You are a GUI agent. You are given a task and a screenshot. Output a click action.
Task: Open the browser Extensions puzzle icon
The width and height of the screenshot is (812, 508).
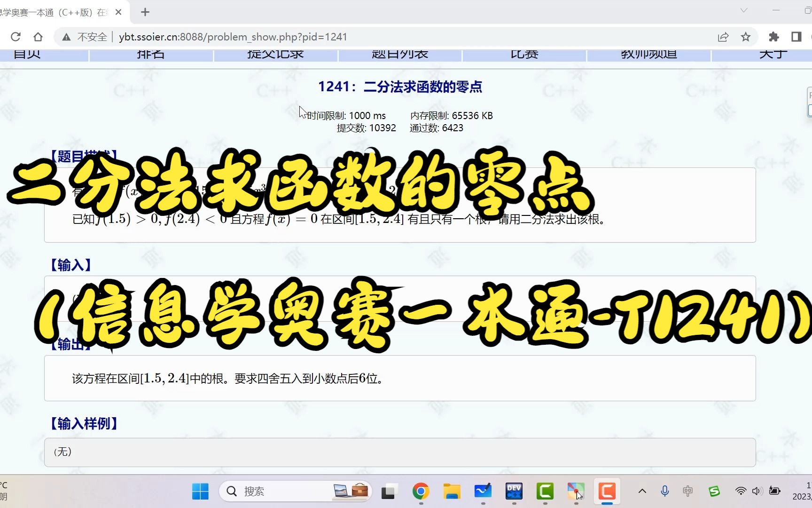(773, 37)
